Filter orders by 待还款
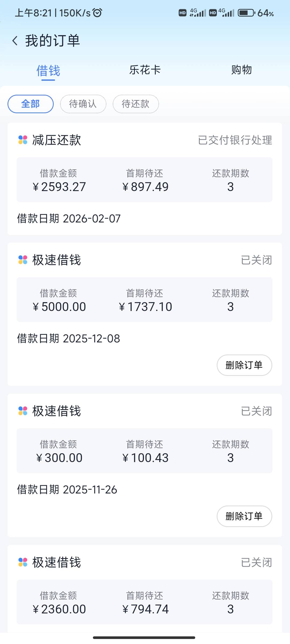290x644 pixels. pyautogui.click(x=136, y=104)
